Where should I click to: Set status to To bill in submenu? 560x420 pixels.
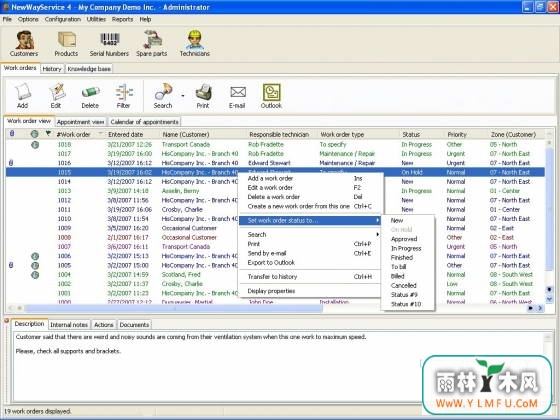[408, 267]
